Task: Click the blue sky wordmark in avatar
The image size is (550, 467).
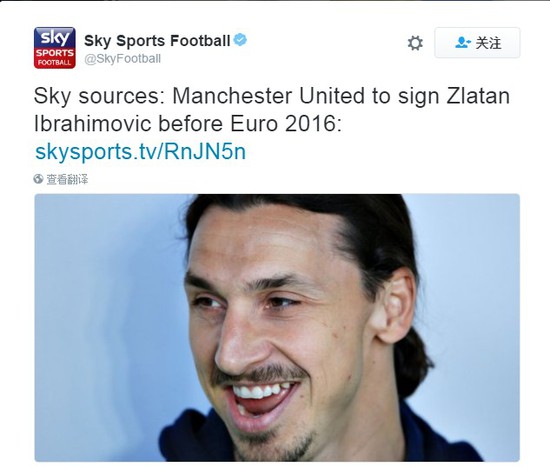Action: tap(54, 38)
